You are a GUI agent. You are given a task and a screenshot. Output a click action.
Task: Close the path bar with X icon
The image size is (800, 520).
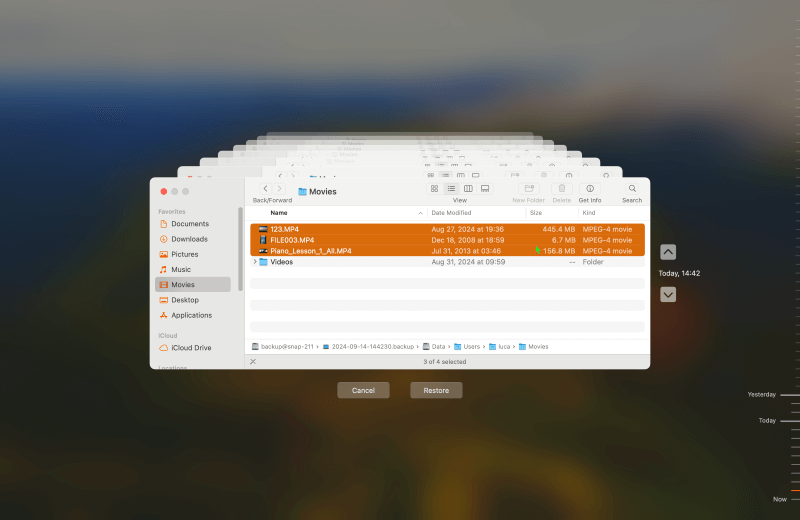click(x=253, y=361)
